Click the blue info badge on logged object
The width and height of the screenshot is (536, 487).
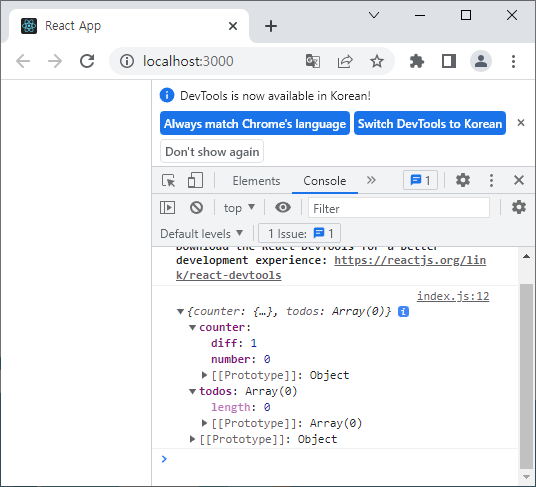coord(403,312)
